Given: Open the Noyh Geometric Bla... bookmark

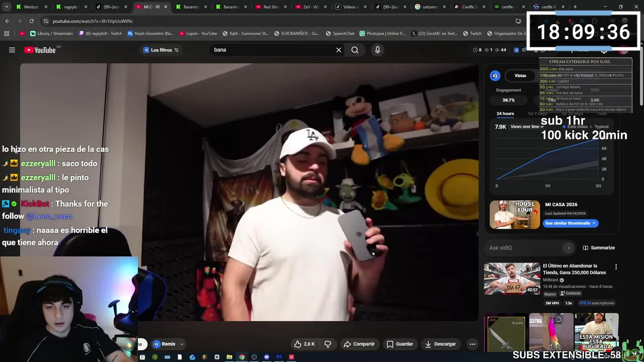Looking at the screenshot, I should (150, 34).
